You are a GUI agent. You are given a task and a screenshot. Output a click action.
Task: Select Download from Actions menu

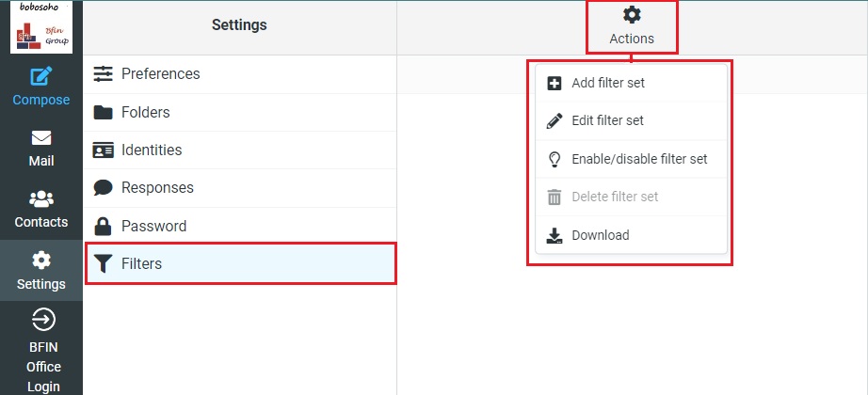pos(601,235)
